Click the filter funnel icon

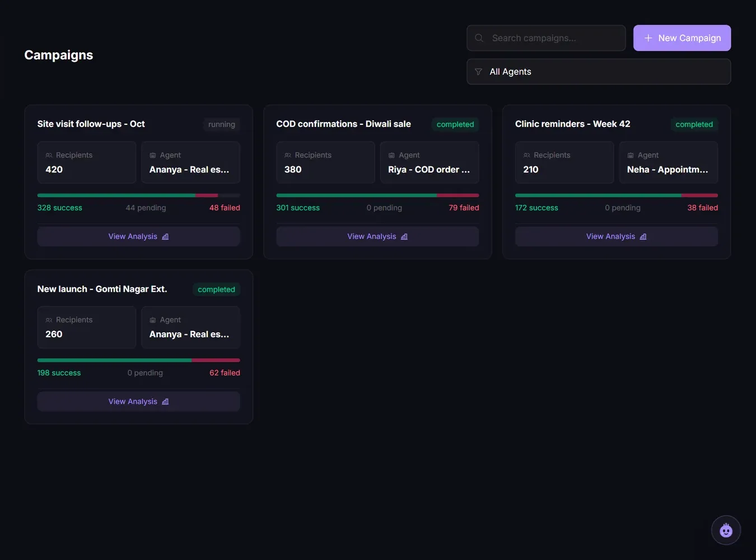click(478, 72)
